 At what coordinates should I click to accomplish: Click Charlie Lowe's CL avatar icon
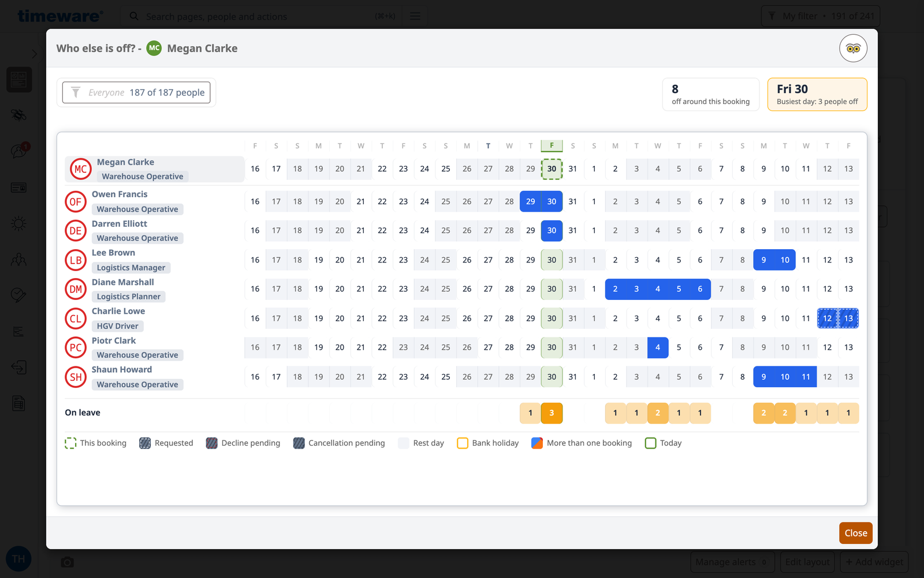(x=76, y=318)
